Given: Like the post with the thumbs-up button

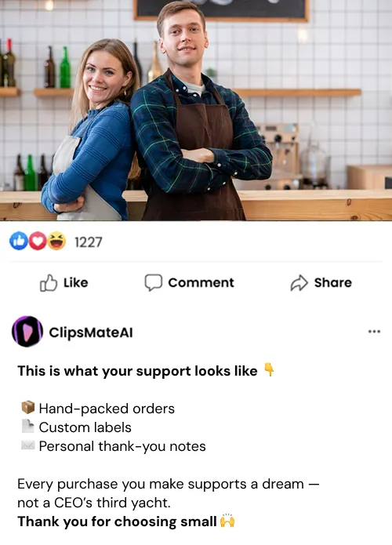Looking at the screenshot, I should [x=64, y=283].
